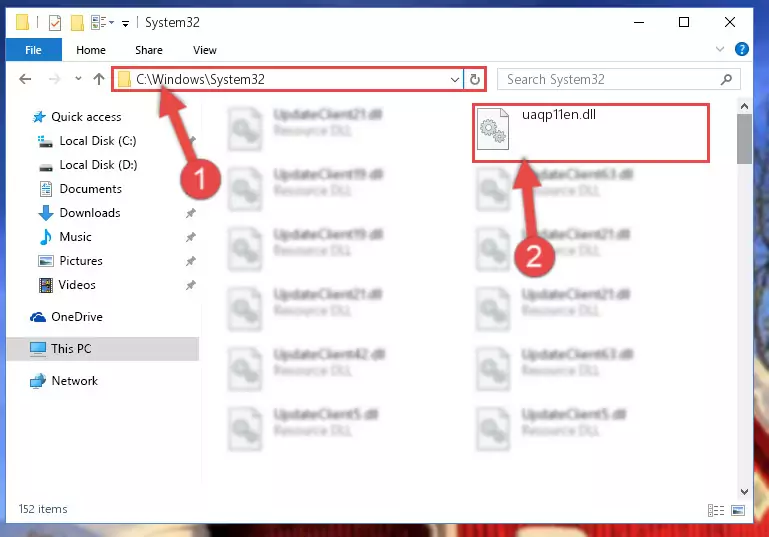This screenshot has width=769, height=537.
Task: Switch to the Share ribbon tab
Action: pos(149,50)
